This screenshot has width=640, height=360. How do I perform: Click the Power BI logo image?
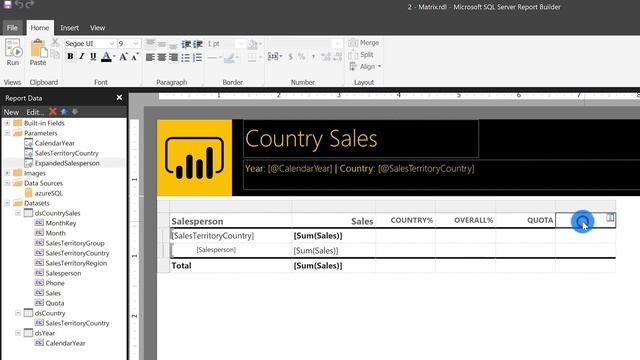click(195, 158)
